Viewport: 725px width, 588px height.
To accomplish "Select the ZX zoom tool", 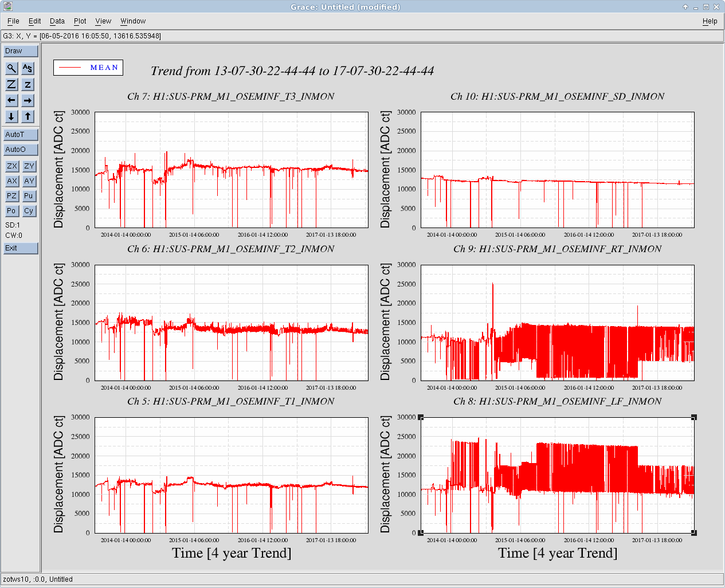I will coord(12,166).
